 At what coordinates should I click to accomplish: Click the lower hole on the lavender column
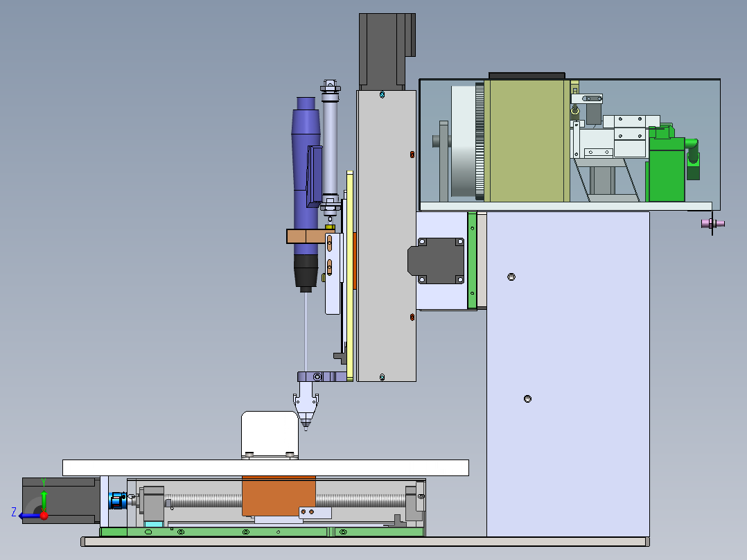(527, 399)
